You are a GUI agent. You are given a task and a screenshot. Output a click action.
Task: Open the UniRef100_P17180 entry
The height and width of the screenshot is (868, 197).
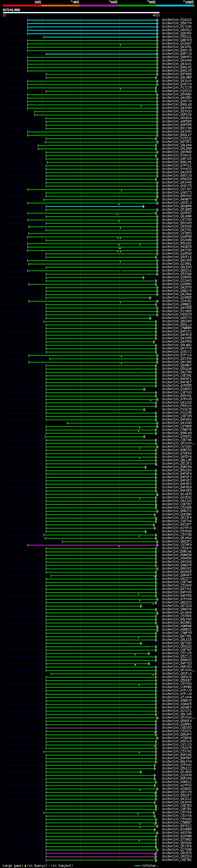[177, 26]
